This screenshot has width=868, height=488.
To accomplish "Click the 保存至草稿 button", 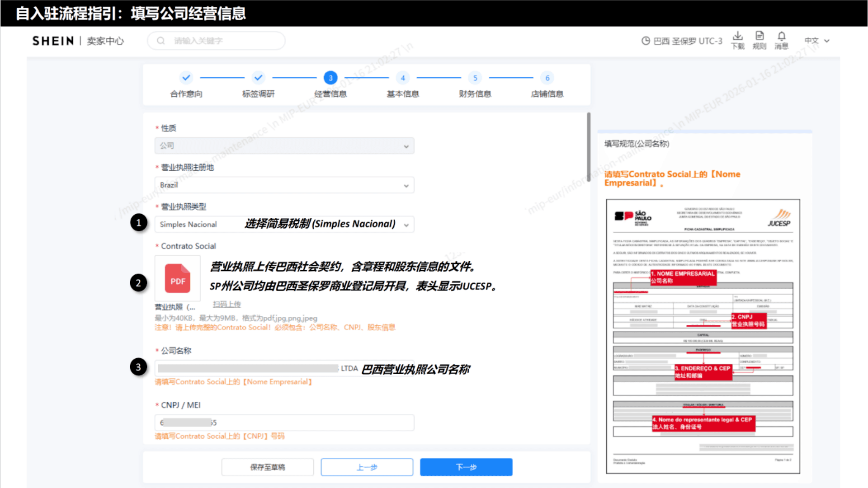I will click(268, 467).
